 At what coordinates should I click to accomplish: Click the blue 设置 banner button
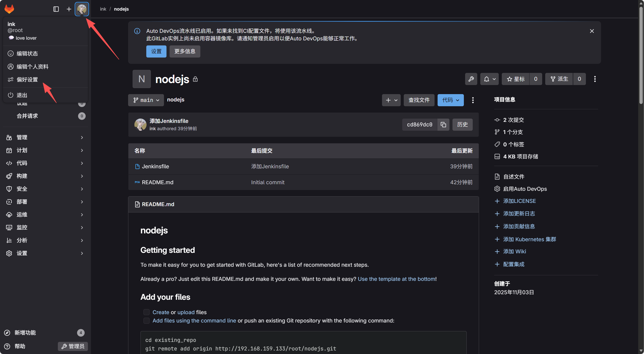[x=156, y=51]
